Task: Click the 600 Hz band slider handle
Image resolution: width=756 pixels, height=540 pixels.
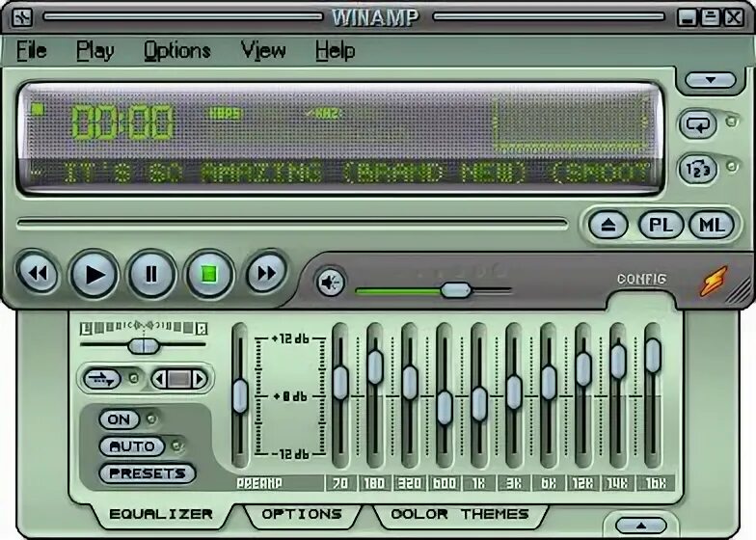Action: coord(445,407)
